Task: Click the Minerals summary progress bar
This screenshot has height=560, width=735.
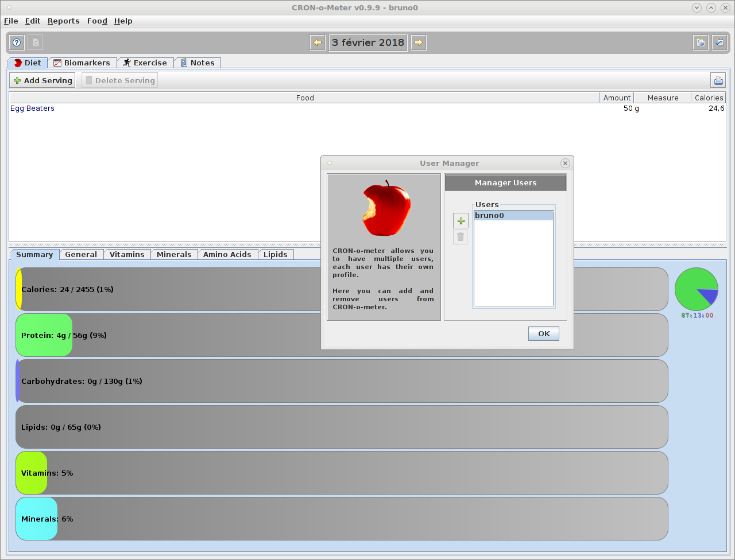Action: point(342,519)
